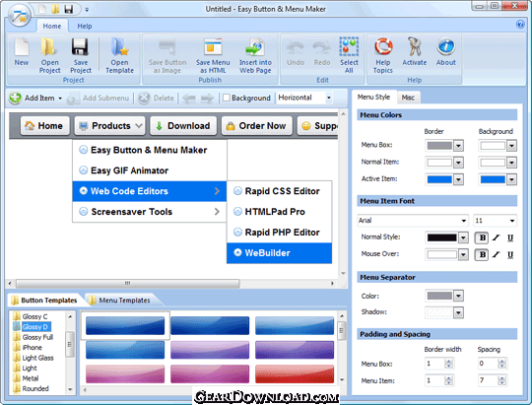Click Menu Box border width field
The width and height of the screenshot is (532, 405).
(434, 364)
